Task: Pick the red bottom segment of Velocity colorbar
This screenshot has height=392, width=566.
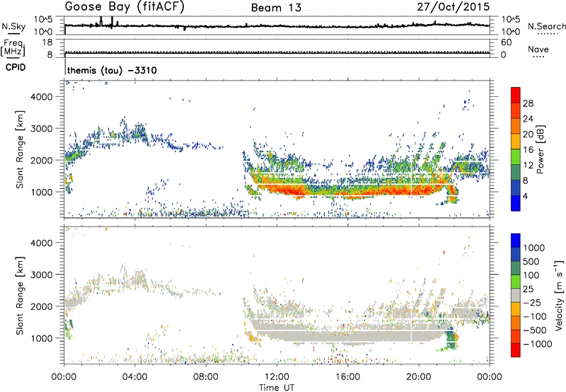Action: pos(516,350)
